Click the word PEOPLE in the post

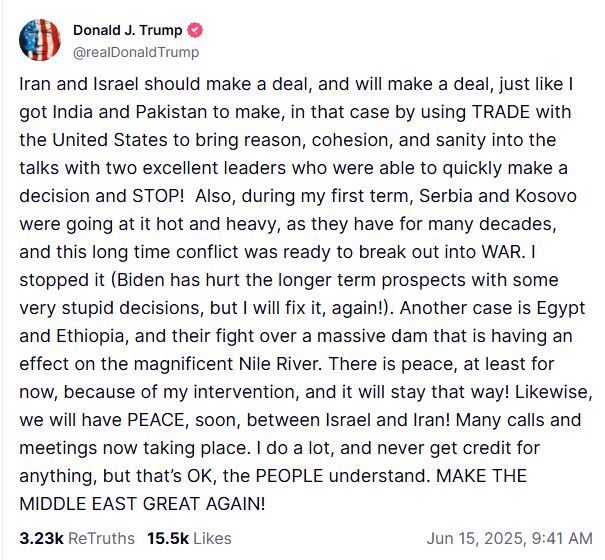point(289,476)
